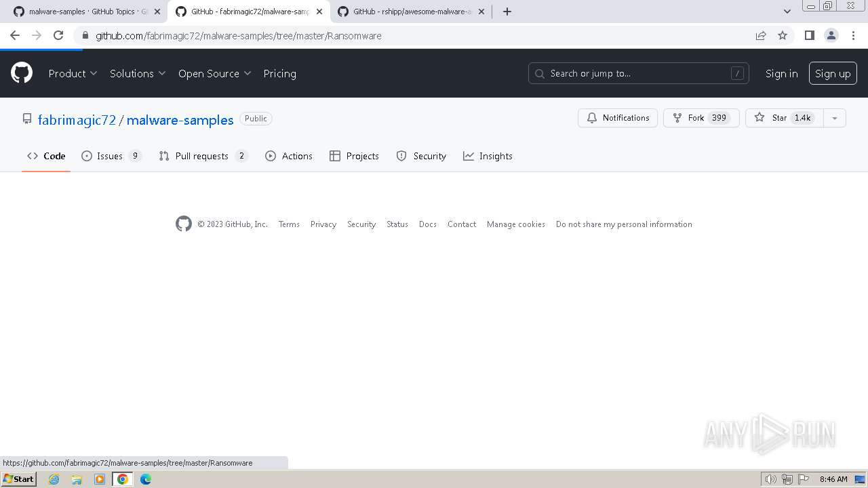Open the browser side panel icon
Image resolution: width=868 pixels, height=488 pixels.
pos(809,35)
